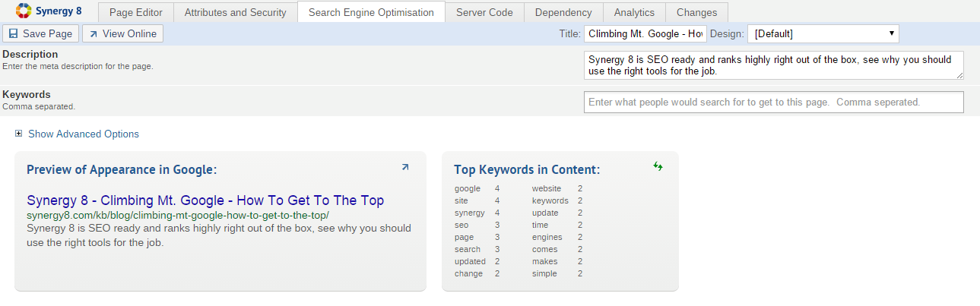
Task: Open the Google preview title link
Action: [205, 200]
